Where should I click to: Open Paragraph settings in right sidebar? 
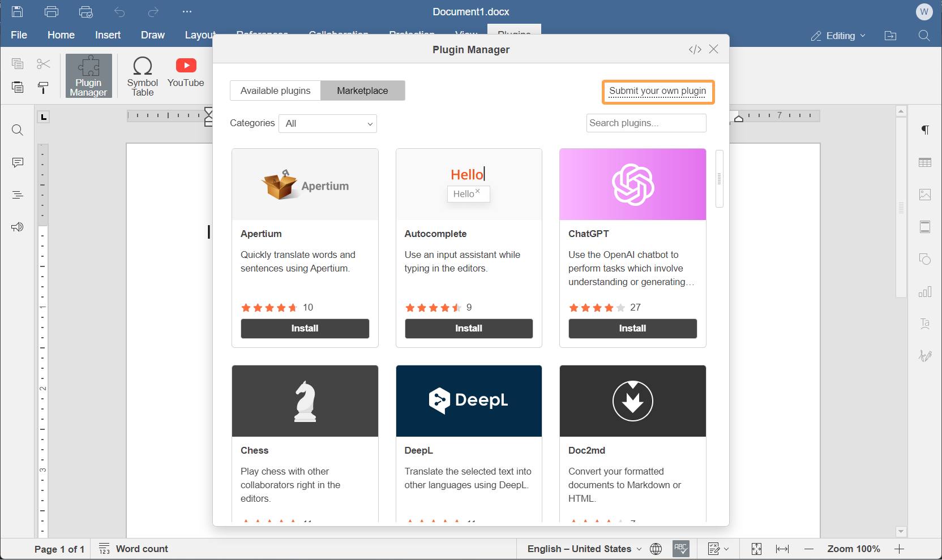click(x=925, y=130)
